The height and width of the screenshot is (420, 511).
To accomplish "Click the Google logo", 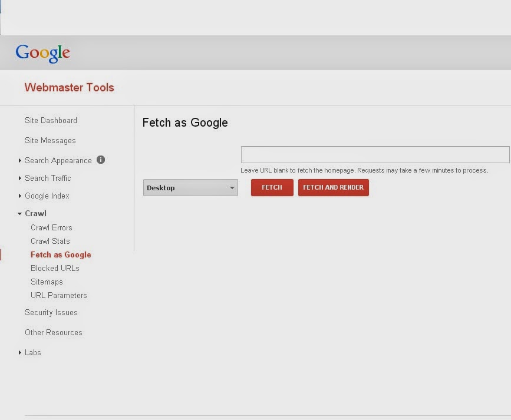I will coord(42,52).
